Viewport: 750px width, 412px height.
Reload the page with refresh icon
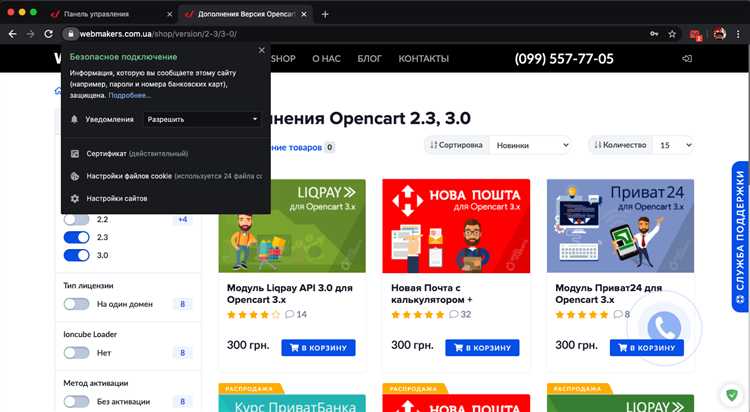tap(48, 34)
